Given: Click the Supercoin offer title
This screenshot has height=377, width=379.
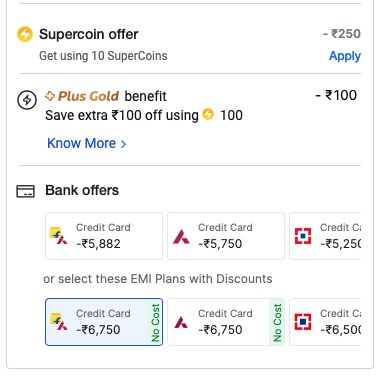Looking at the screenshot, I should point(89,34).
